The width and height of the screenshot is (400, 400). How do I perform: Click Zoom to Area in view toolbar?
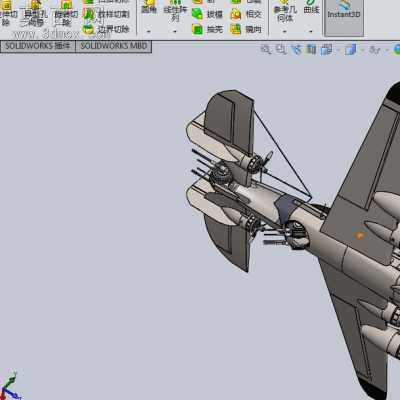pyautogui.click(x=281, y=50)
